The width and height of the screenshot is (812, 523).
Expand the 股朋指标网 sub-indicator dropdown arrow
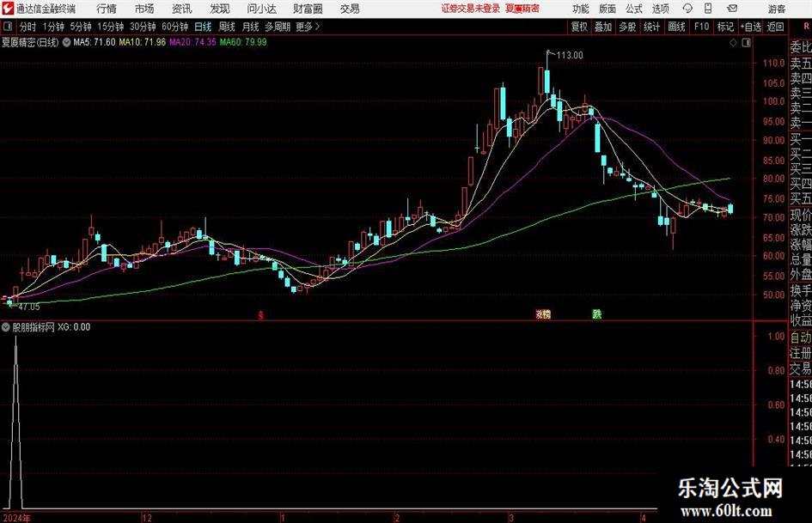coord(6,326)
